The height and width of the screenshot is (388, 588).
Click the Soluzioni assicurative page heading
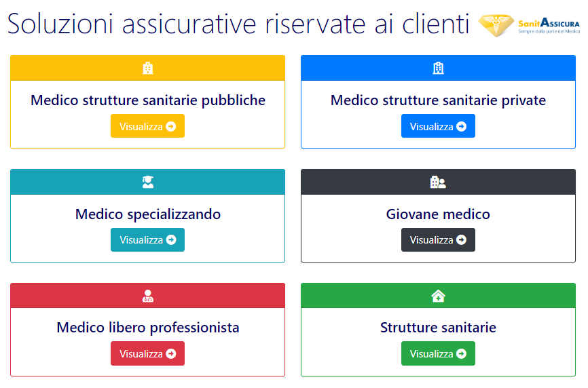click(x=238, y=24)
